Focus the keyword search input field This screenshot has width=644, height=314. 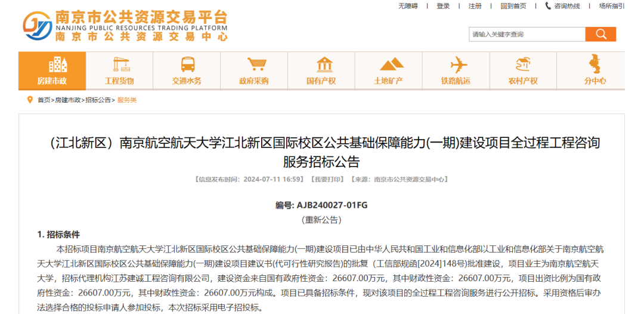[x=527, y=34]
